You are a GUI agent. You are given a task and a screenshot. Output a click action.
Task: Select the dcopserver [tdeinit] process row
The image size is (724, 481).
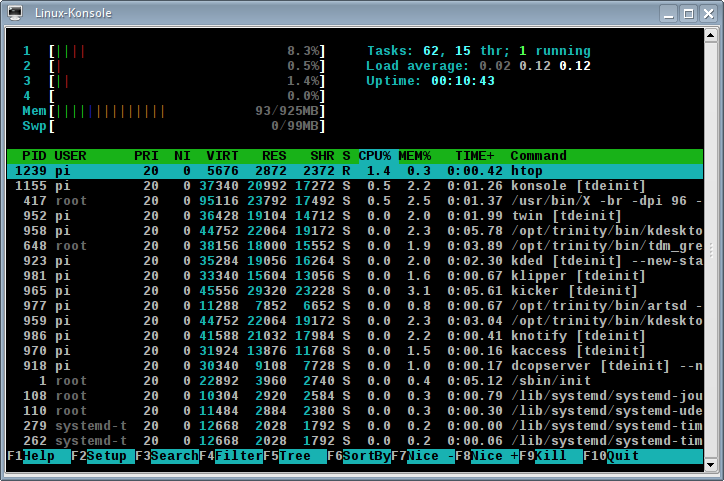click(355, 366)
